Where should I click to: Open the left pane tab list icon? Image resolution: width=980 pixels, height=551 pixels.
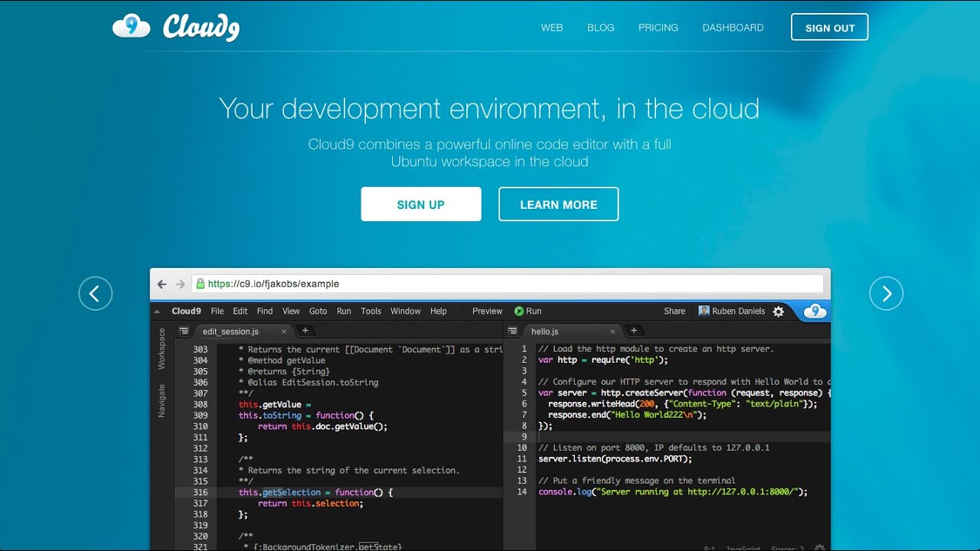184,331
